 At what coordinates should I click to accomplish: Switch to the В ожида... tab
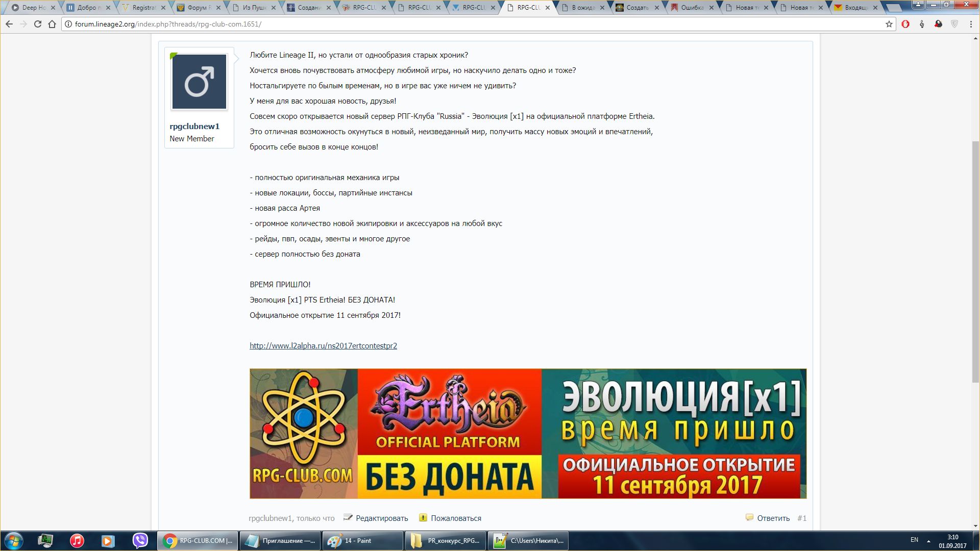(x=583, y=8)
